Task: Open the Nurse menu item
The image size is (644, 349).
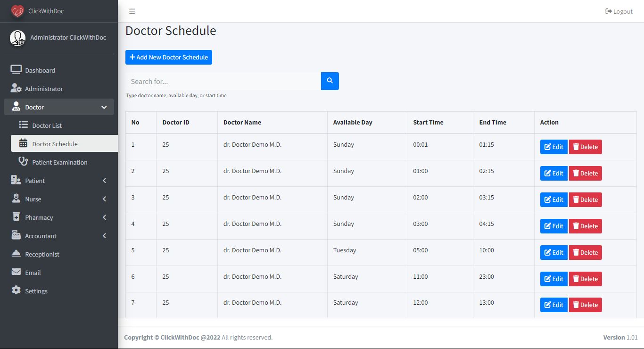Action: point(33,199)
